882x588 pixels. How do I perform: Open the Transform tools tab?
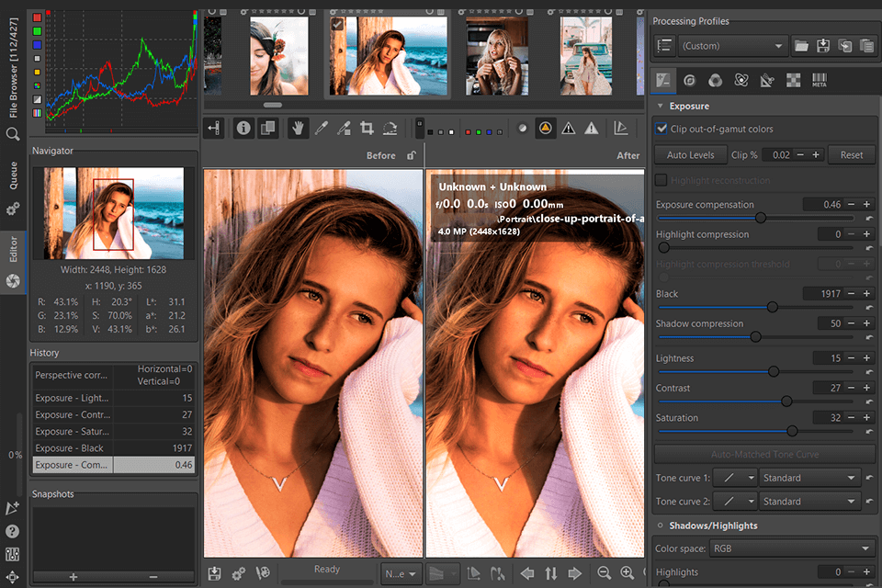pos(766,80)
